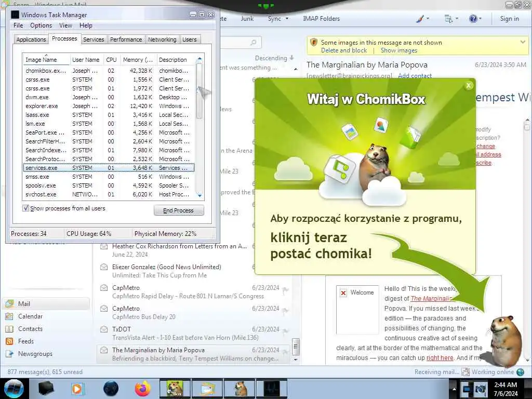The height and width of the screenshot is (399, 532).
Task: Open IMAP Folders toolbar button
Action: pyautogui.click(x=321, y=19)
